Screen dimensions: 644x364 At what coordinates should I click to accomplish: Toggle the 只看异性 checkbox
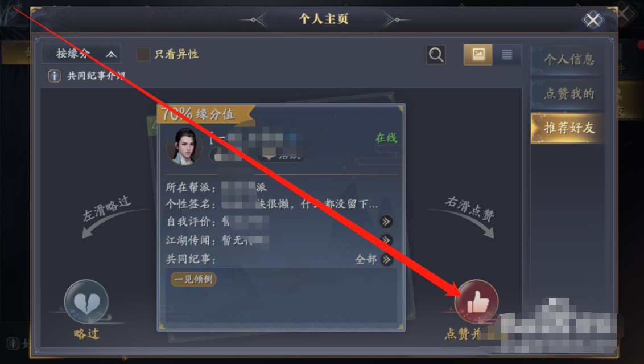point(143,54)
